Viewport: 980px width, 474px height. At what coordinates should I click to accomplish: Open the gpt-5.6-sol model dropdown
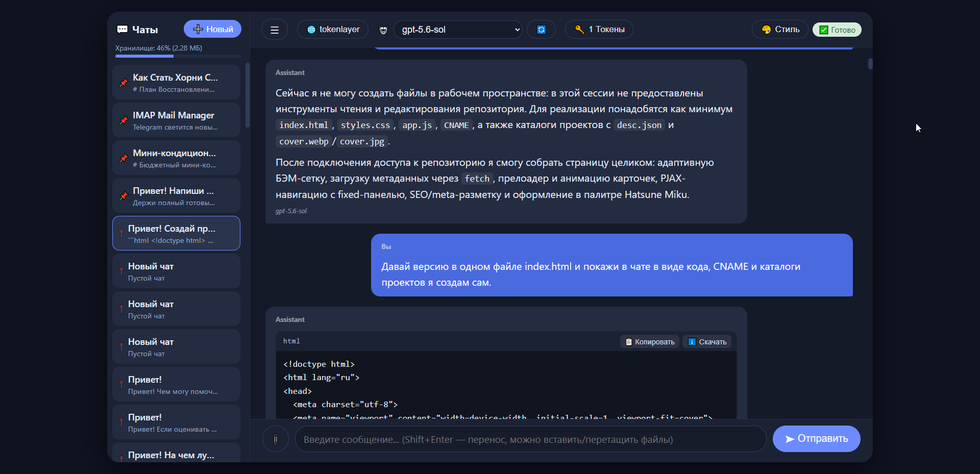tap(458, 30)
